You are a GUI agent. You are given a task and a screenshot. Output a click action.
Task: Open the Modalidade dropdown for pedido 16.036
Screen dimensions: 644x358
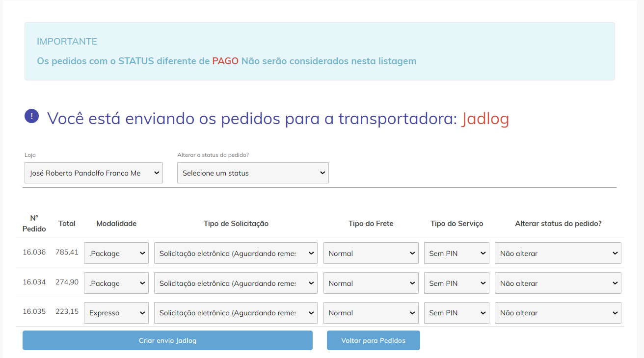(116, 253)
